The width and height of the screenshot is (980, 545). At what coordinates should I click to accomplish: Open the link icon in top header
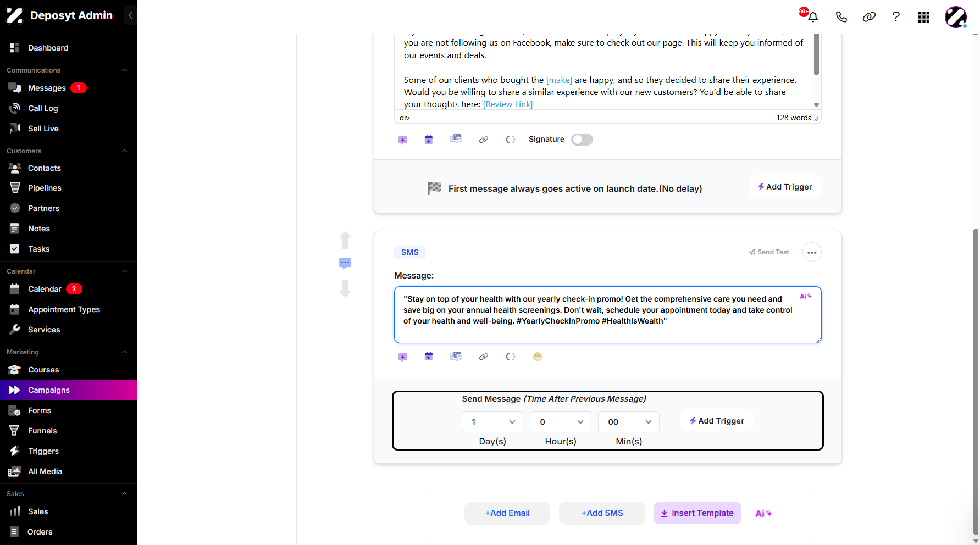(x=869, y=17)
